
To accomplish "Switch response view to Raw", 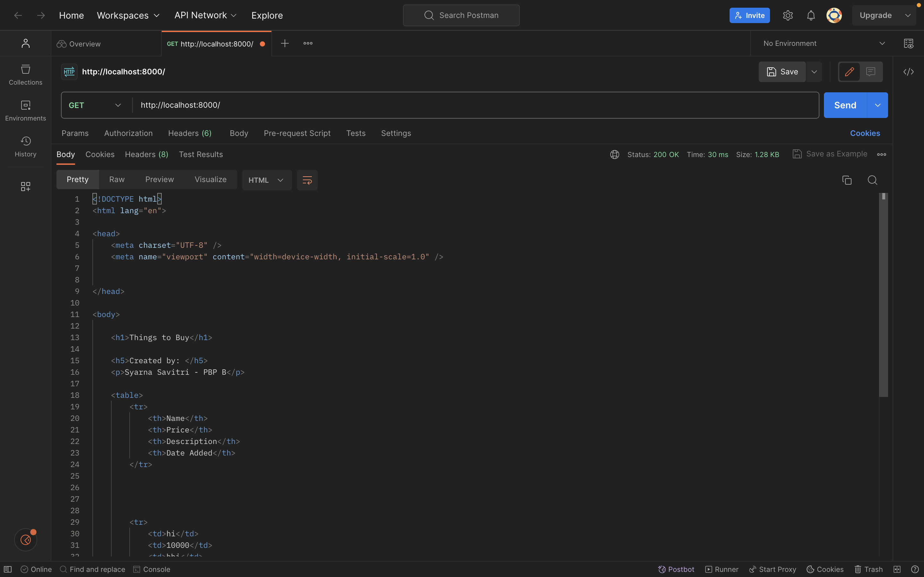I will pyautogui.click(x=117, y=180).
